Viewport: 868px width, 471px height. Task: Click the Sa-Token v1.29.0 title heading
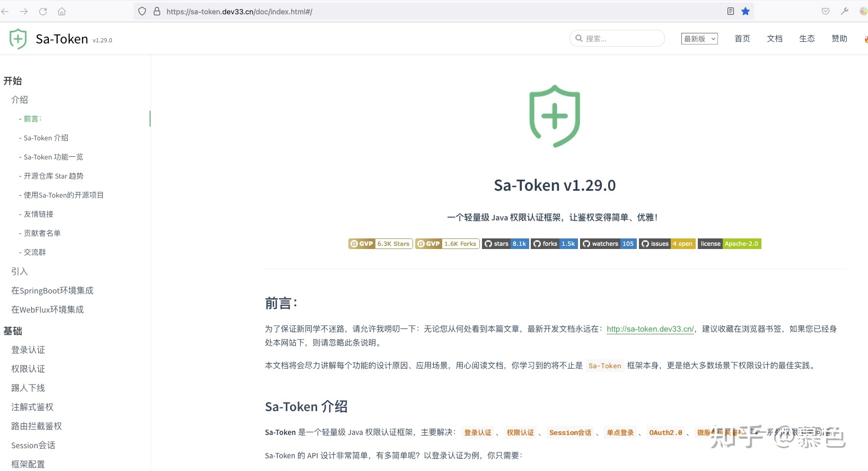pyautogui.click(x=555, y=185)
